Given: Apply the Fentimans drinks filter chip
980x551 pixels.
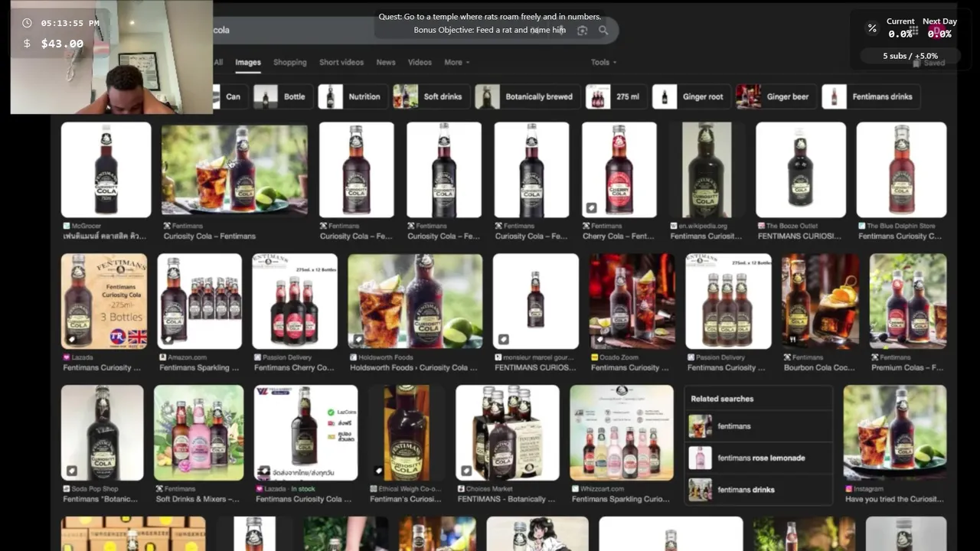Looking at the screenshot, I should pyautogui.click(x=870, y=96).
